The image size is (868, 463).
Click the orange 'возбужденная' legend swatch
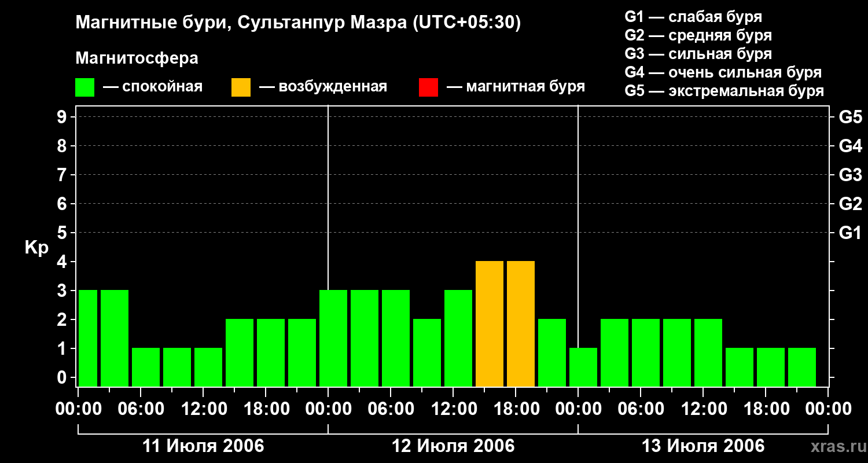click(x=241, y=87)
